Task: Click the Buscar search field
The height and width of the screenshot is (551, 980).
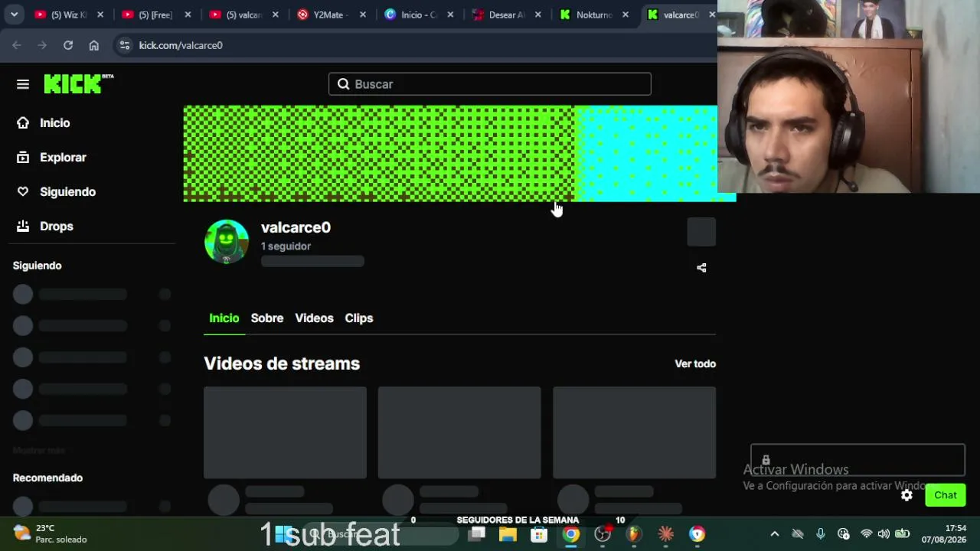Action: tap(490, 84)
